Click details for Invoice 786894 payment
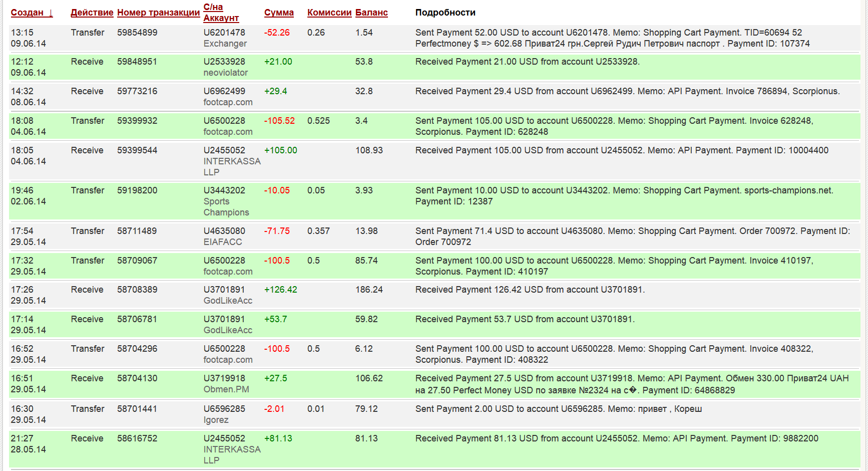Screen dimensions: 868x471 628,91
